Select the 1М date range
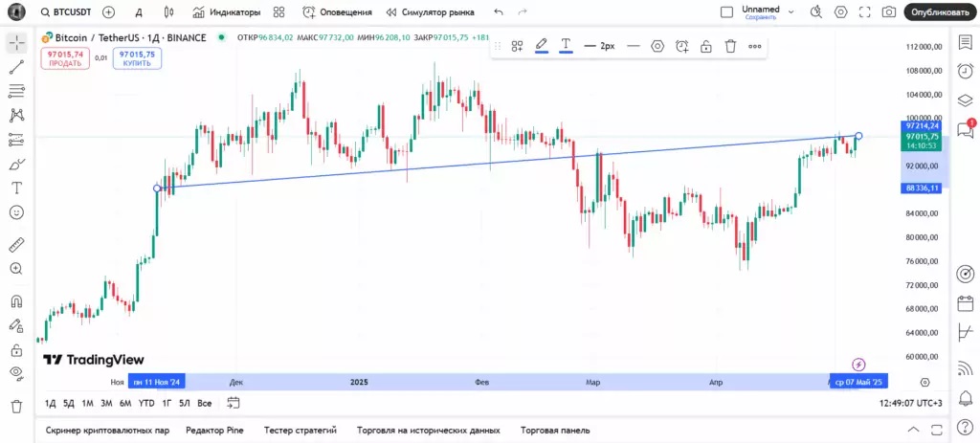This screenshot has width=980, height=443. pyautogui.click(x=87, y=404)
